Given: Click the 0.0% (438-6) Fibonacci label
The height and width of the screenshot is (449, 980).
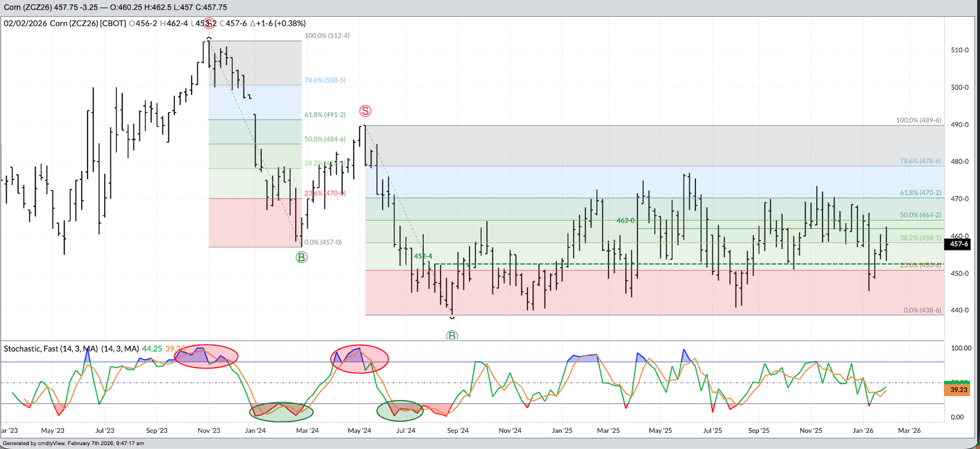Looking at the screenshot, I should [922, 310].
